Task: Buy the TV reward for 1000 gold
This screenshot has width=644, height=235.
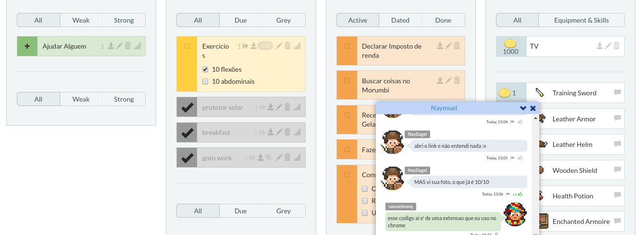Action: 511,47
